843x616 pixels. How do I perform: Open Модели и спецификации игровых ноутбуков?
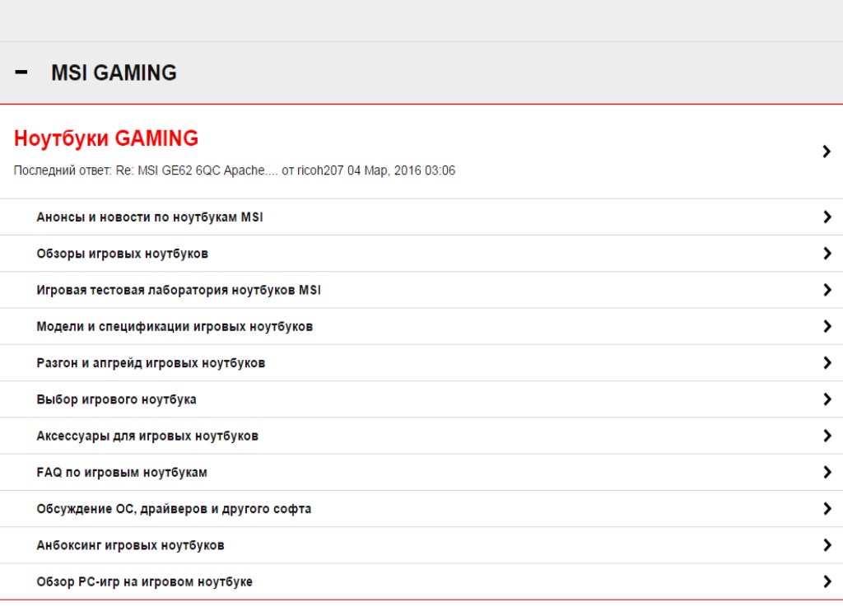(175, 327)
